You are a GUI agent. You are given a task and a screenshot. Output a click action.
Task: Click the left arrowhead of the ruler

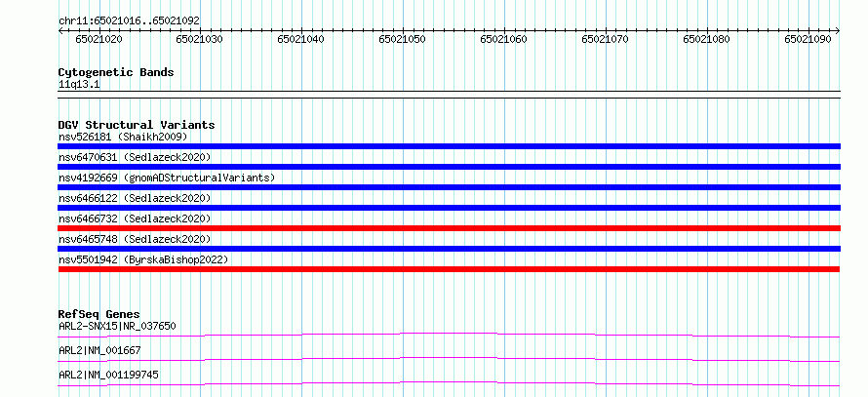60,30
